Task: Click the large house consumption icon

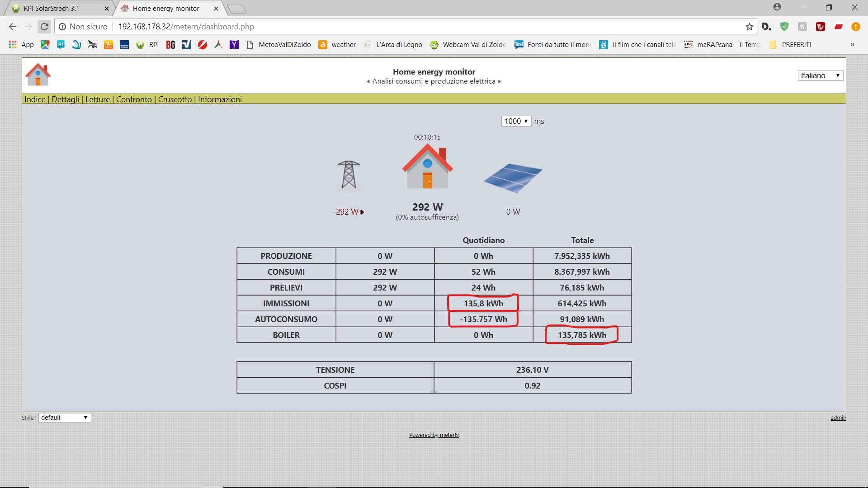Action: pos(427,167)
